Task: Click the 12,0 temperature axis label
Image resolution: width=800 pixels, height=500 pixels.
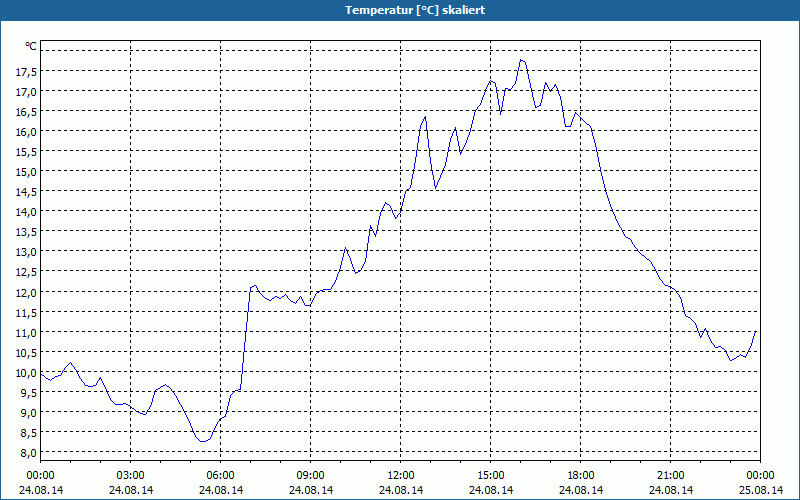Action: pyautogui.click(x=26, y=292)
